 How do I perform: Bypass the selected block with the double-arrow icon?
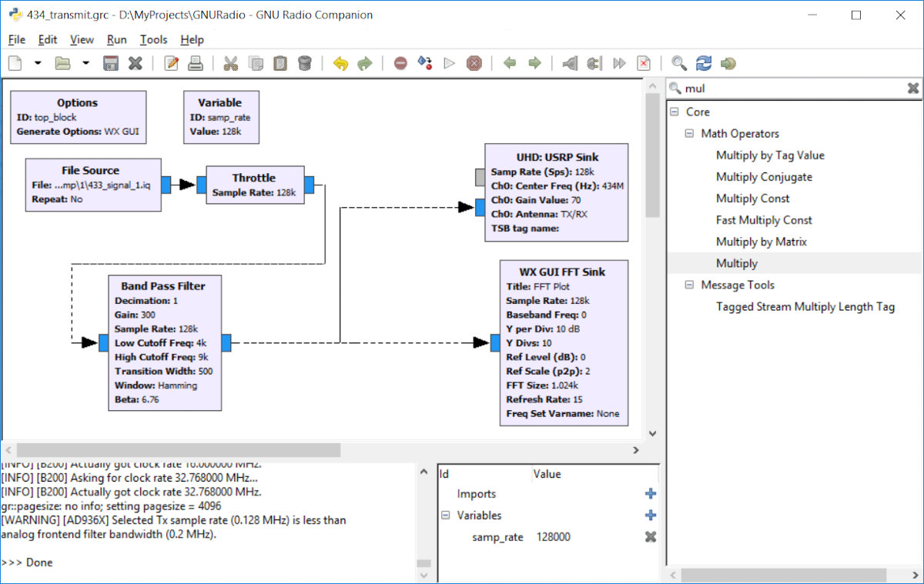coord(619,63)
